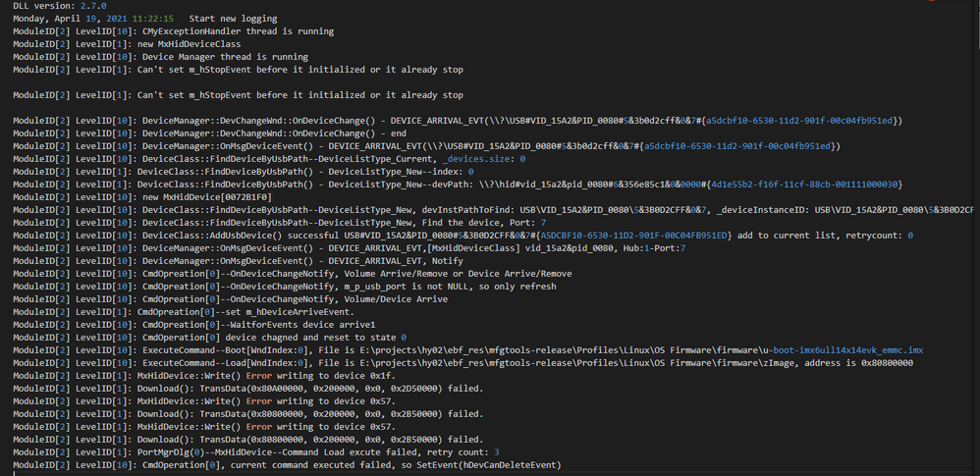
Task: Click 'Find the device, Port: 7' text
Action: coord(484,223)
